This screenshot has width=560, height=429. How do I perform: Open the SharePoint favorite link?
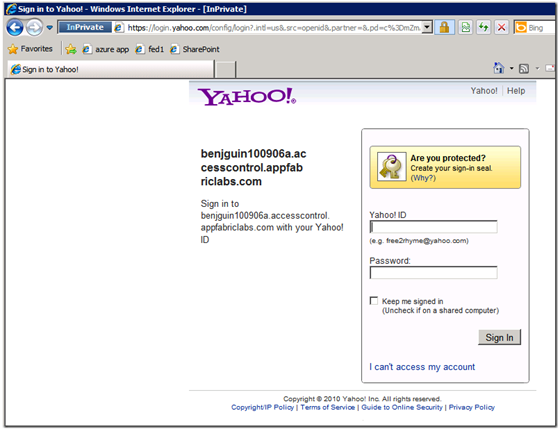[x=195, y=49]
